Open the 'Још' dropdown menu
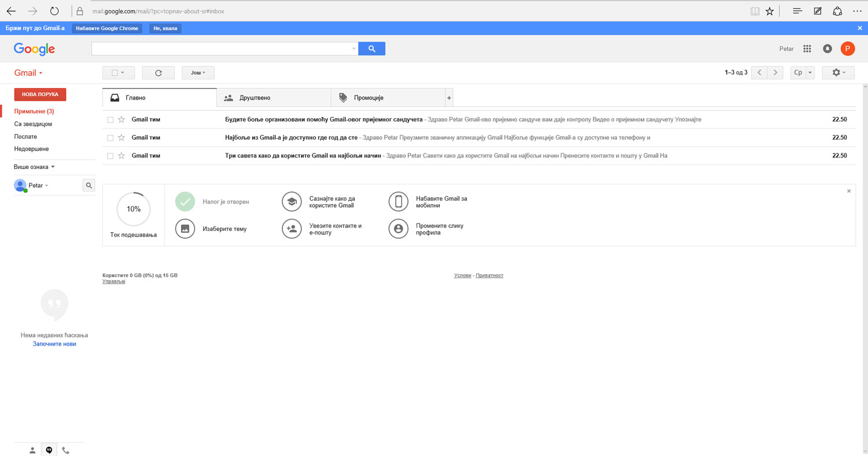Image resolution: width=868 pixels, height=456 pixels. pyautogui.click(x=198, y=73)
